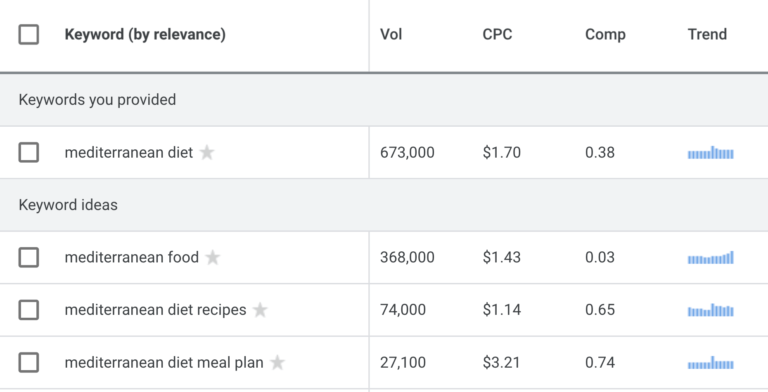Sort table by Trend column header
Screen dimensions: 768x392
click(x=707, y=34)
